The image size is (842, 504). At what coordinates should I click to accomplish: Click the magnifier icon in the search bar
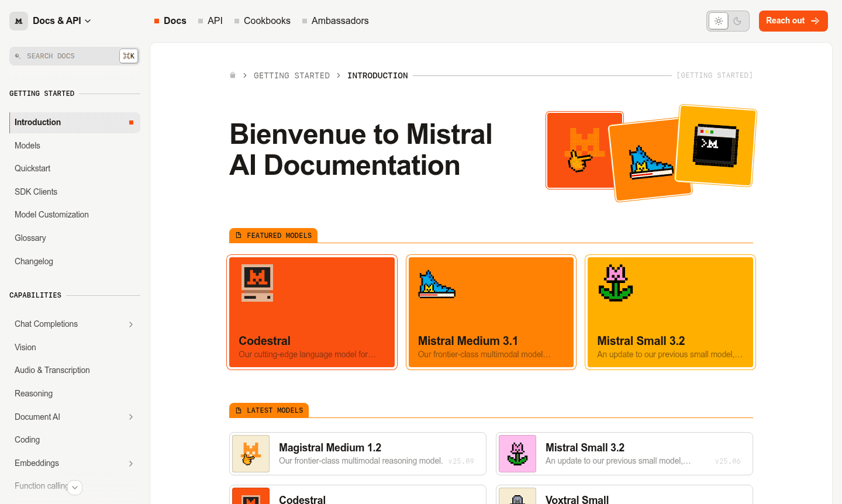pos(18,56)
